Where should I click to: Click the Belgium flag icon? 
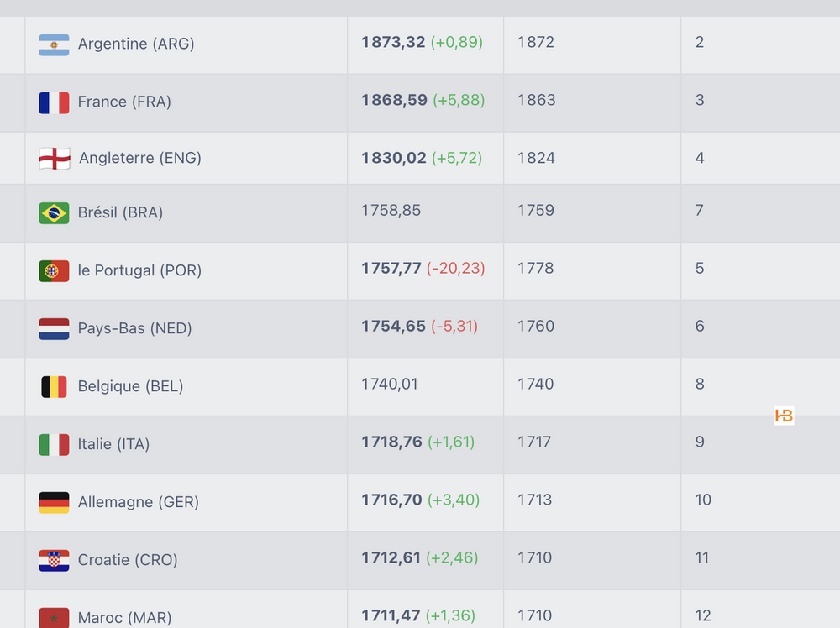[54, 387]
